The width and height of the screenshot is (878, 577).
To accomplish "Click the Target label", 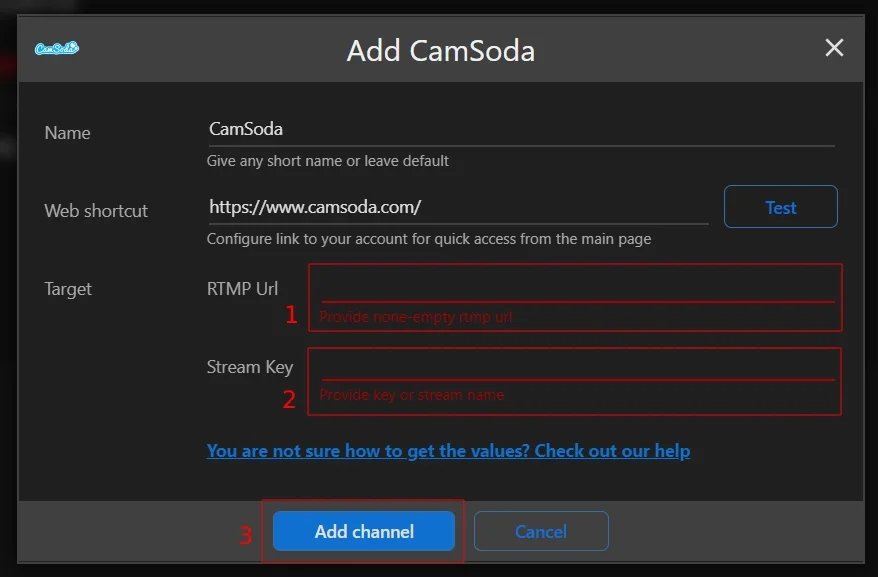I will (x=68, y=289).
